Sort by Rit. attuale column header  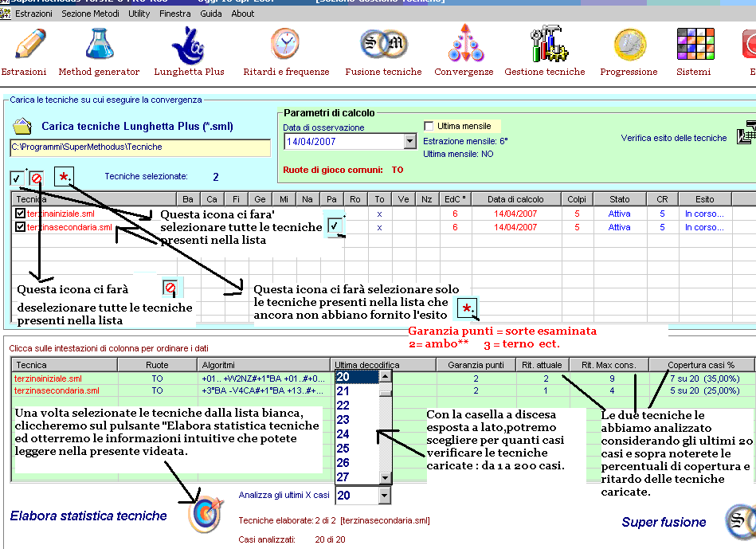pyautogui.click(x=542, y=365)
